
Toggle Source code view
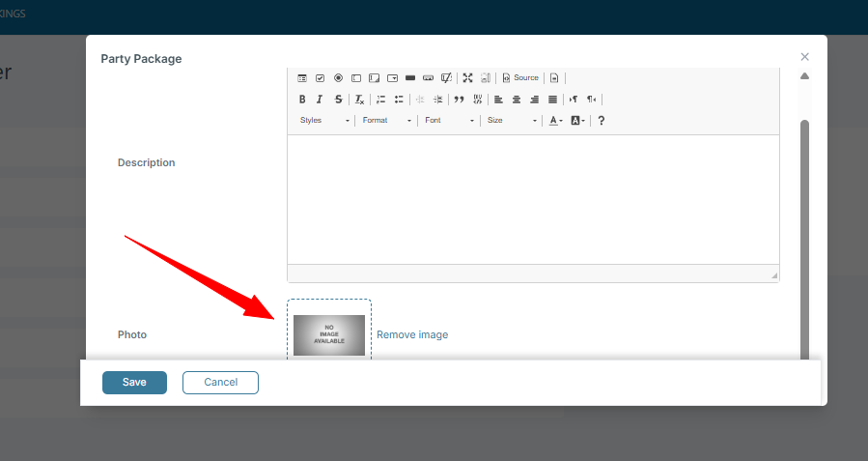520,78
